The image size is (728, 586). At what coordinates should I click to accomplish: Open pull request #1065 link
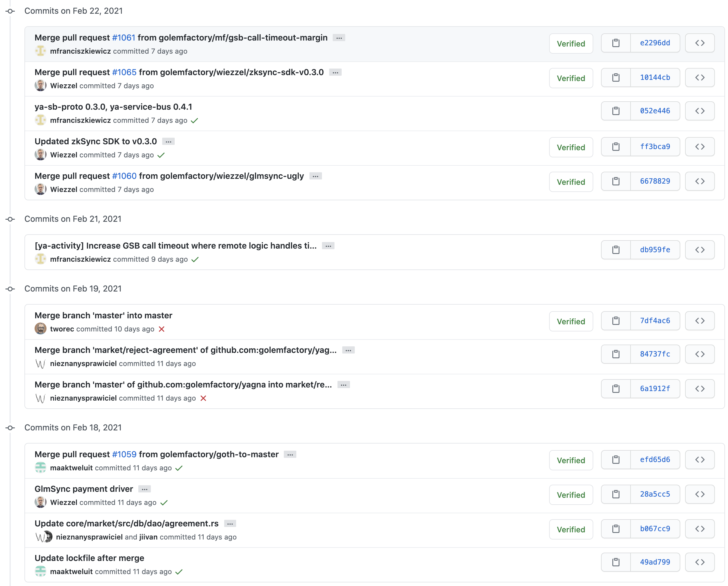(x=124, y=72)
